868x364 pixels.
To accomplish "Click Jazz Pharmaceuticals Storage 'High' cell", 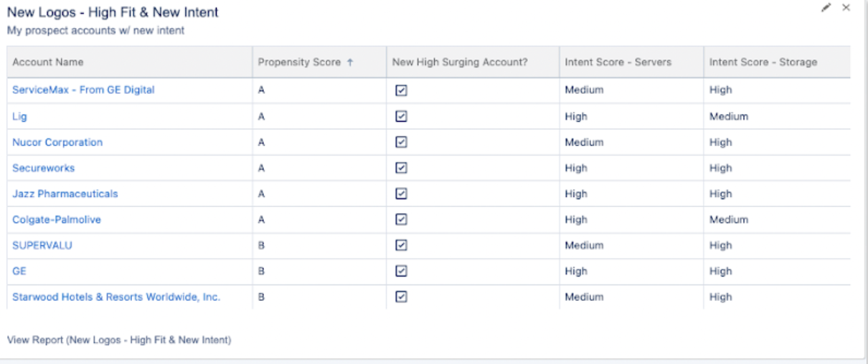I will pos(777,193).
